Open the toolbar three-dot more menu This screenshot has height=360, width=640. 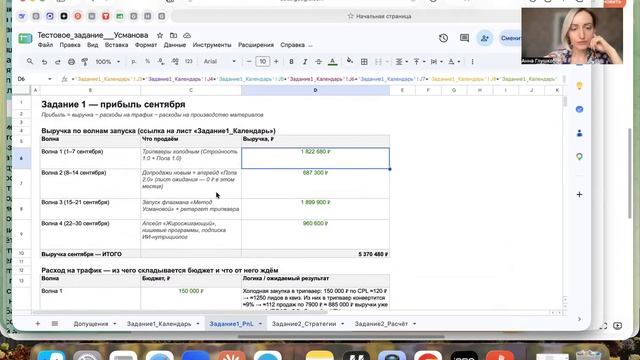pos(472,62)
